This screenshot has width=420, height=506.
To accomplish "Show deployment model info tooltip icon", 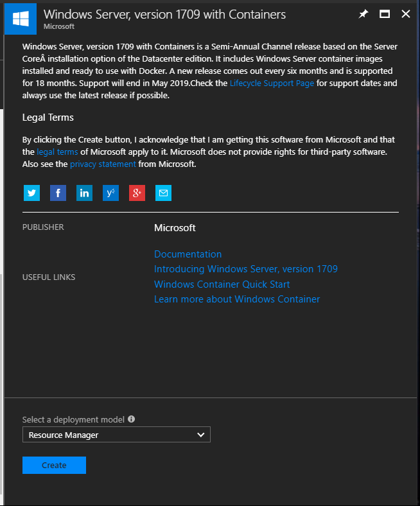I will click(132, 419).
